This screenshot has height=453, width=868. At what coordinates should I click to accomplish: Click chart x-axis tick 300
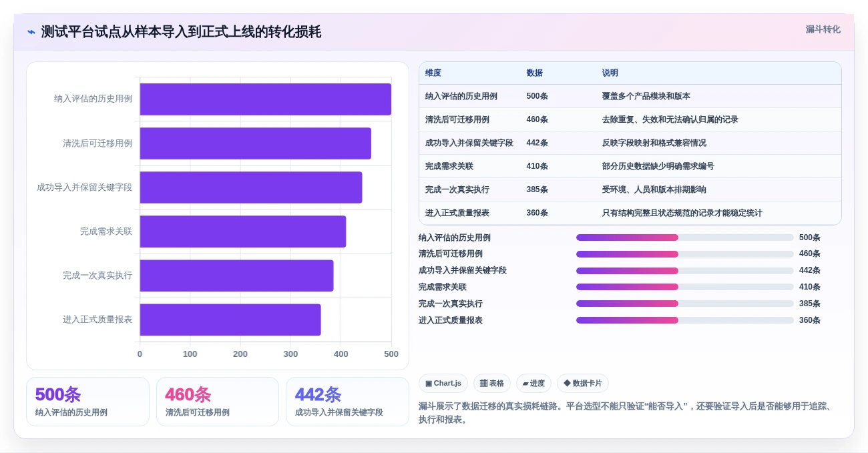[290, 354]
